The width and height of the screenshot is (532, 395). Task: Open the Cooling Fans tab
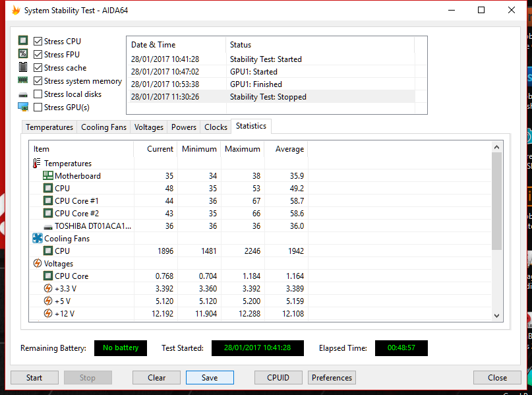[103, 127]
